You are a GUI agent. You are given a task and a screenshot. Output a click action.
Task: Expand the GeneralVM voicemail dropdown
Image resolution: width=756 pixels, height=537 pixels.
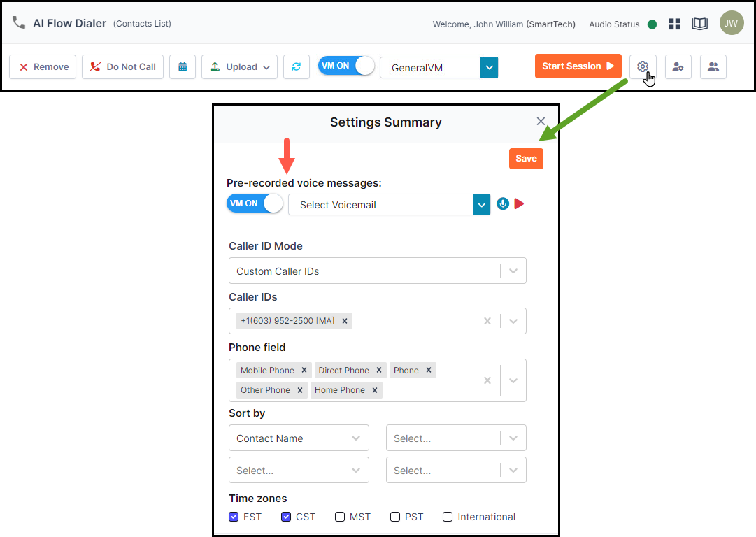[x=489, y=68]
